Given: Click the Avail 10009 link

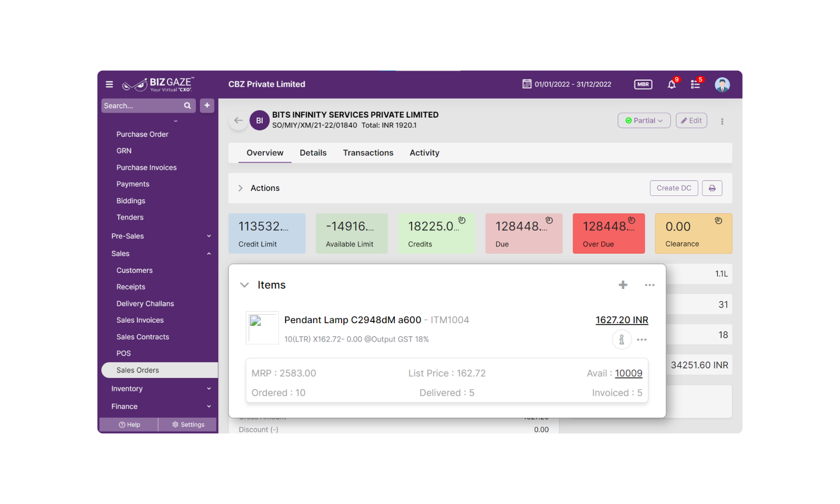Looking at the screenshot, I should click(x=628, y=374).
